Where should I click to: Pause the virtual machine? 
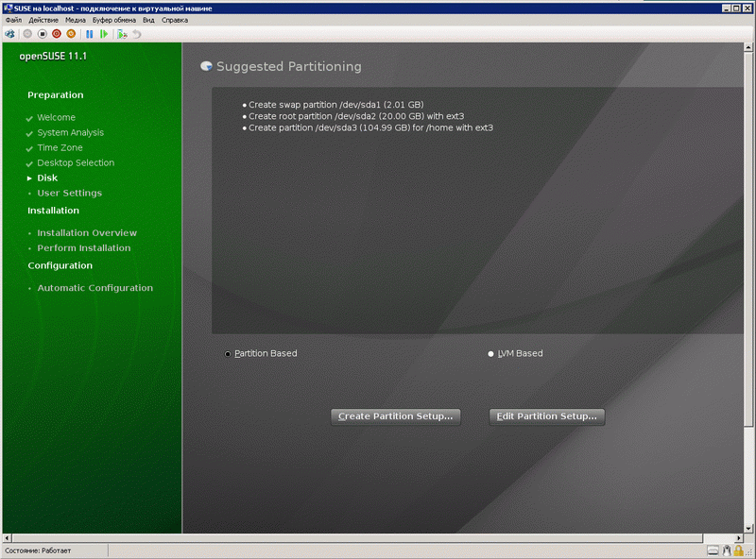coord(89,34)
